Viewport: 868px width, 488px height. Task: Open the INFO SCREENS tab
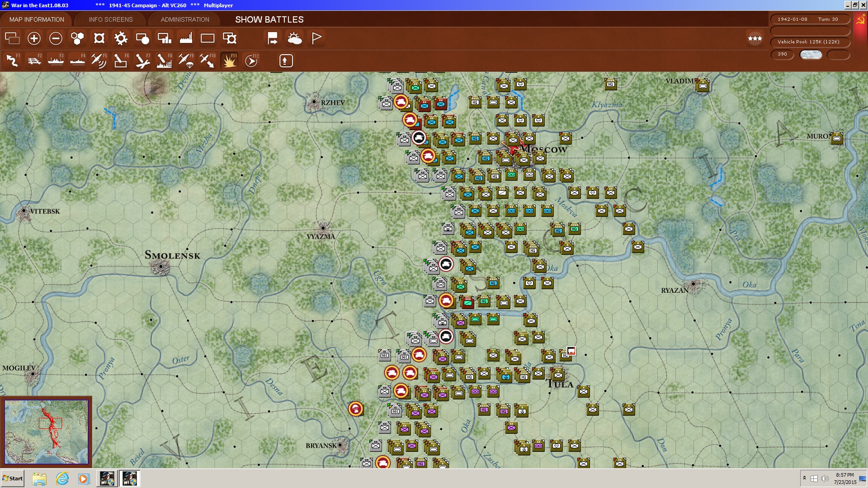pyautogui.click(x=111, y=19)
